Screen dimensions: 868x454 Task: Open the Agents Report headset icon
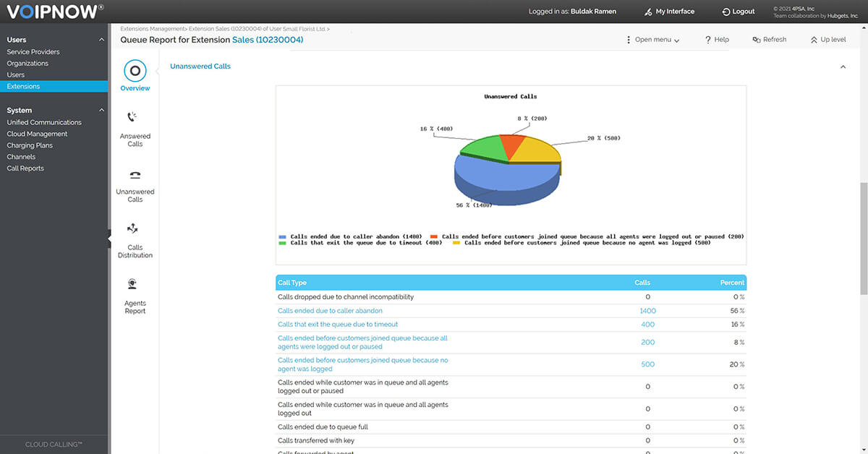coord(132,284)
